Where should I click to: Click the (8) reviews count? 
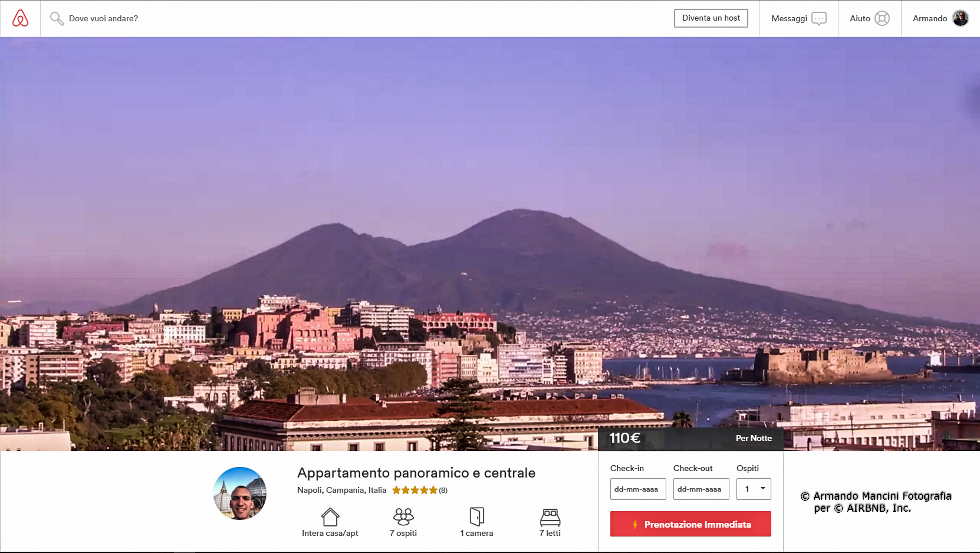[x=443, y=490]
